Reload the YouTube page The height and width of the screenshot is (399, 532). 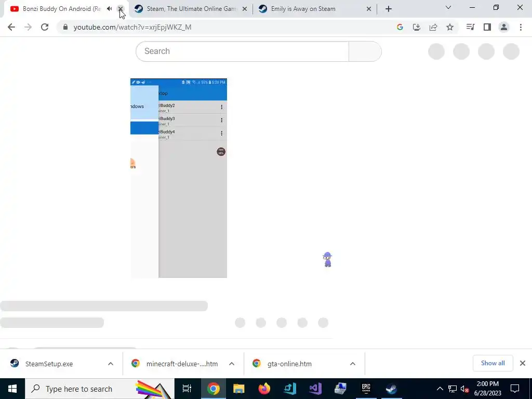[x=45, y=27]
